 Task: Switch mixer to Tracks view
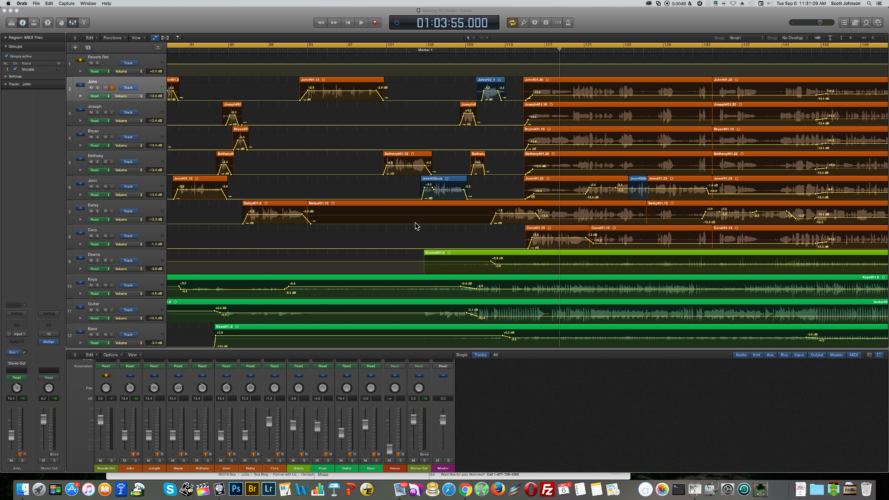(x=480, y=355)
